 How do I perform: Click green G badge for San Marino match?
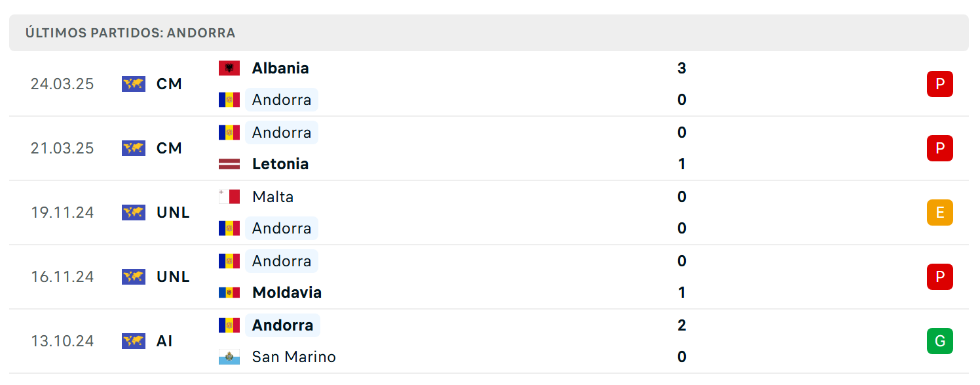939,341
